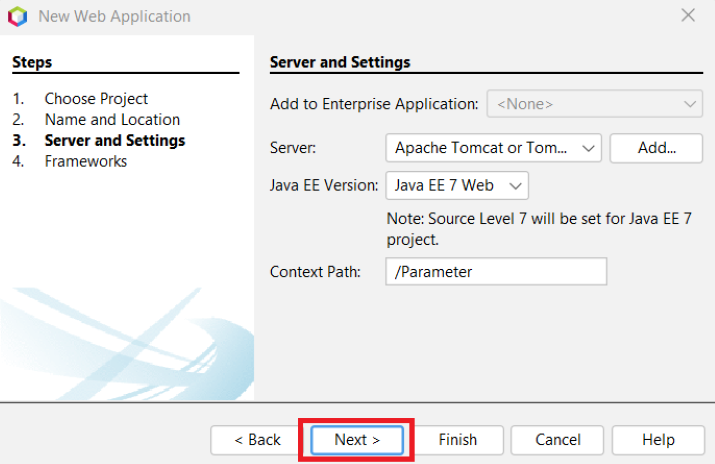The height and width of the screenshot is (464, 715).
Task: Open the Add to Enterprise Application dropdown
Action: coord(595,103)
